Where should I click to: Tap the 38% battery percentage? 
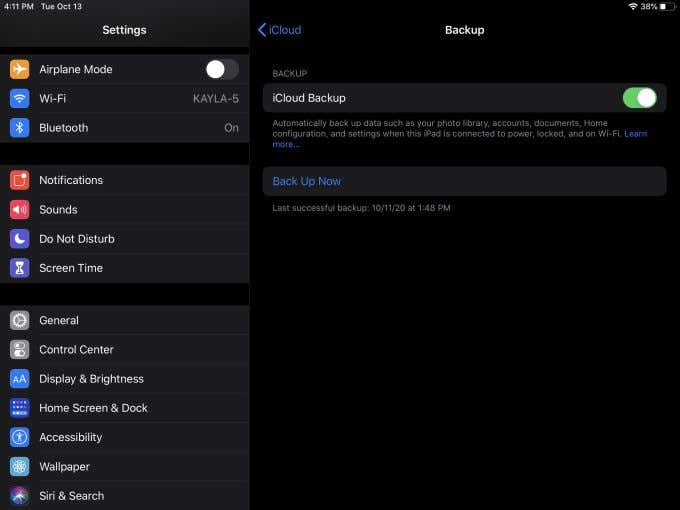(649, 7)
